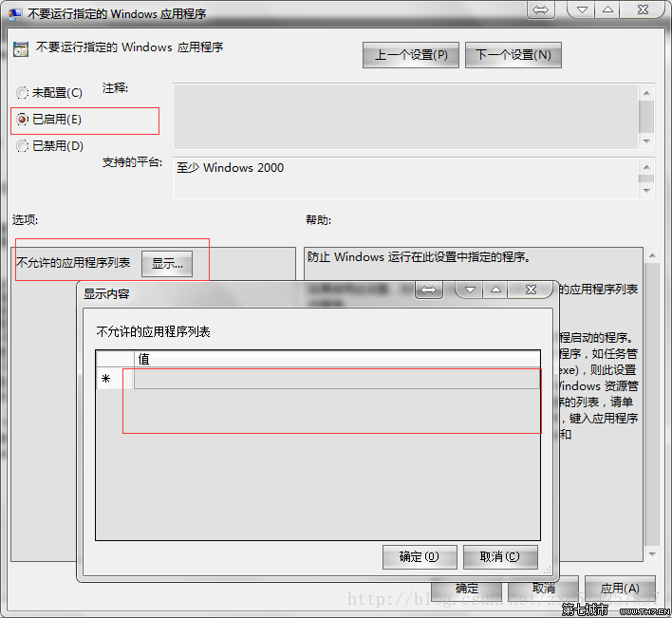
Task: Click the policy setting icon beside title
Action: click(x=21, y=49)
